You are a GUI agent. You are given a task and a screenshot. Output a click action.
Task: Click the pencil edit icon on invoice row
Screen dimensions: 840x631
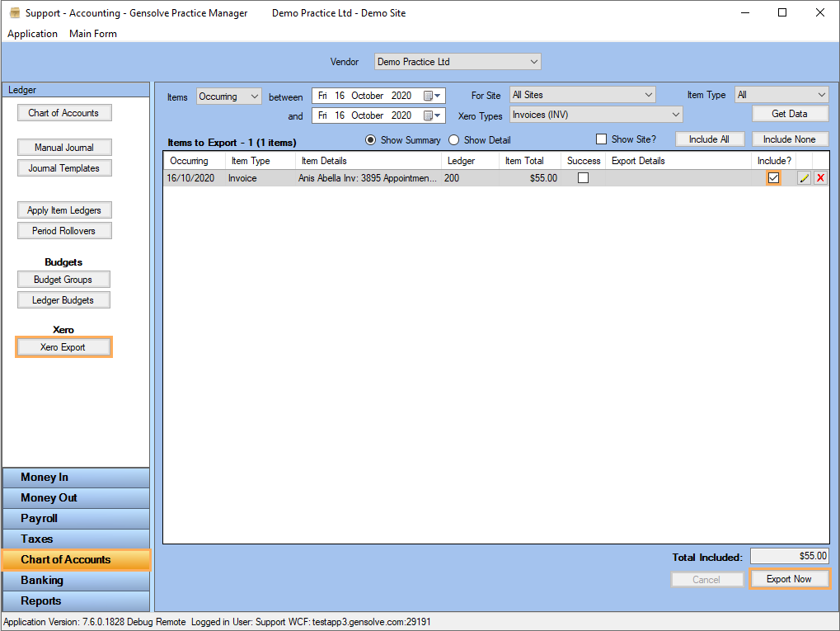[804, 178]
